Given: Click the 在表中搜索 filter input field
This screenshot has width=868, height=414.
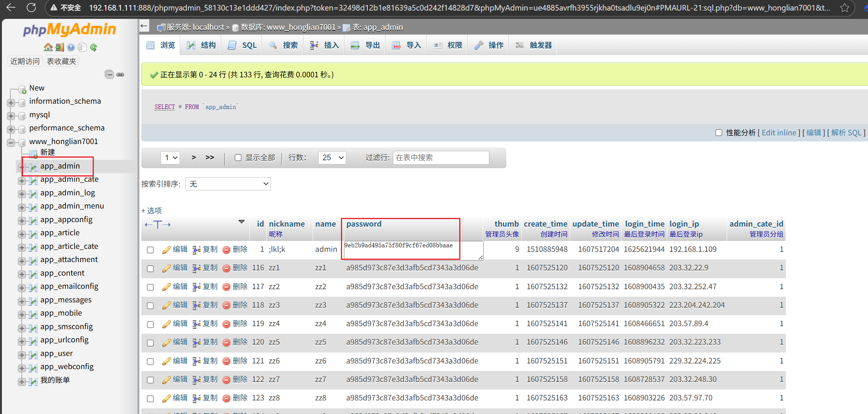Looking at the screenshot, I should click(441, 158).
